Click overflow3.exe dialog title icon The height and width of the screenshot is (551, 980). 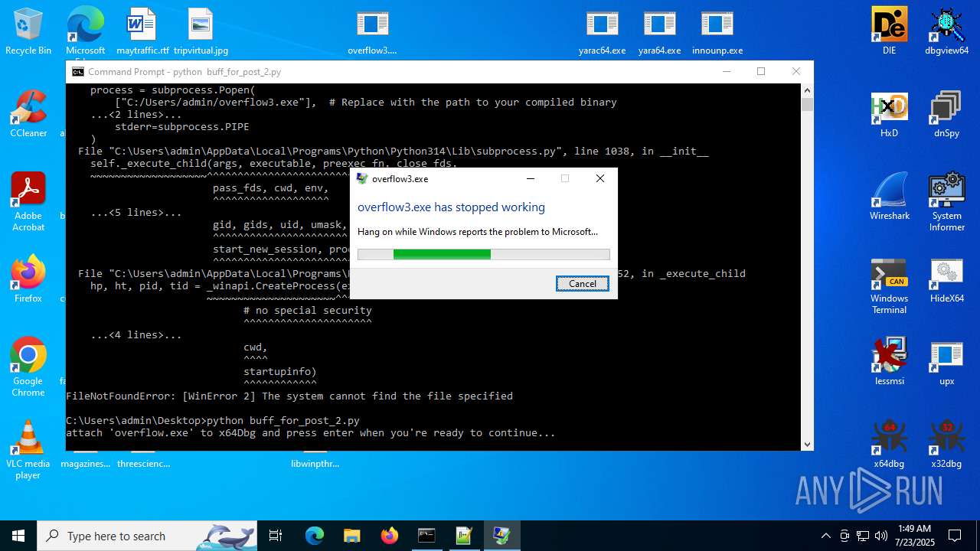362,178
